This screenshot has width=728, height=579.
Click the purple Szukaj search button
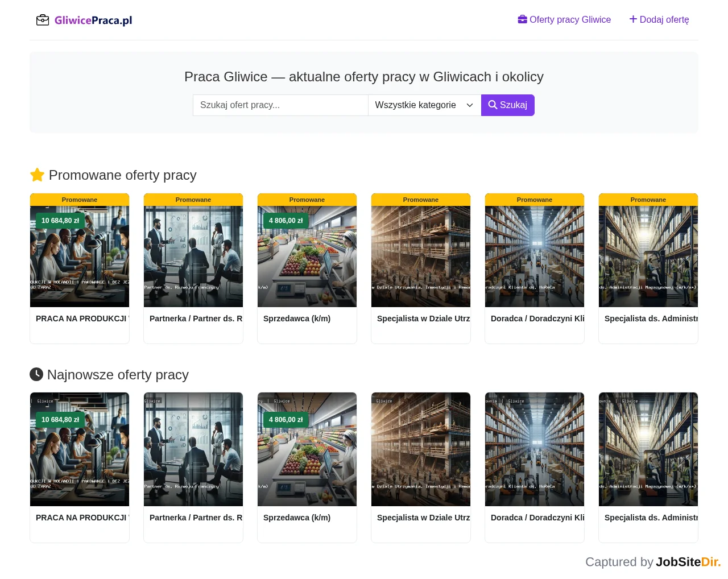[508, 105]
